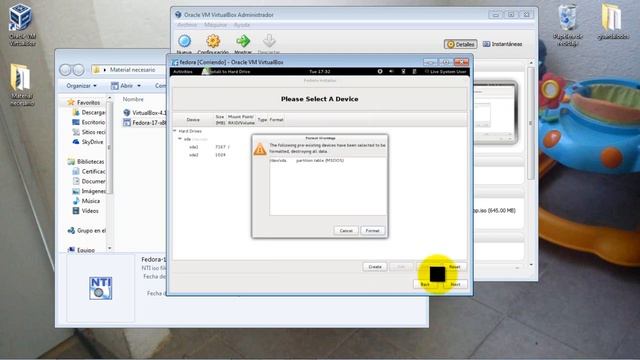Click the Device column header
This screenshot has height=360, width=640.
(x=193, y=120)
